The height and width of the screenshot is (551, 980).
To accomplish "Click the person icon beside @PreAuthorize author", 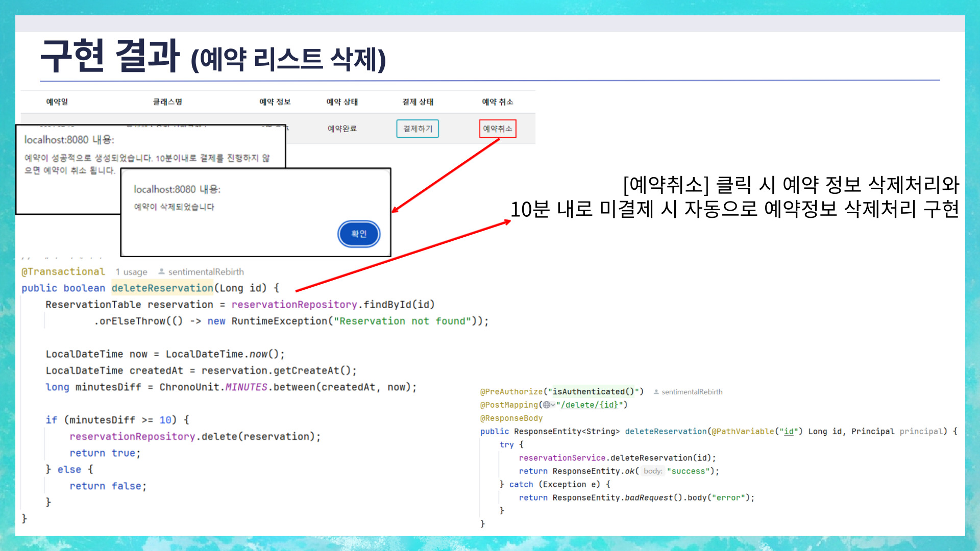I will click(656, 392).
